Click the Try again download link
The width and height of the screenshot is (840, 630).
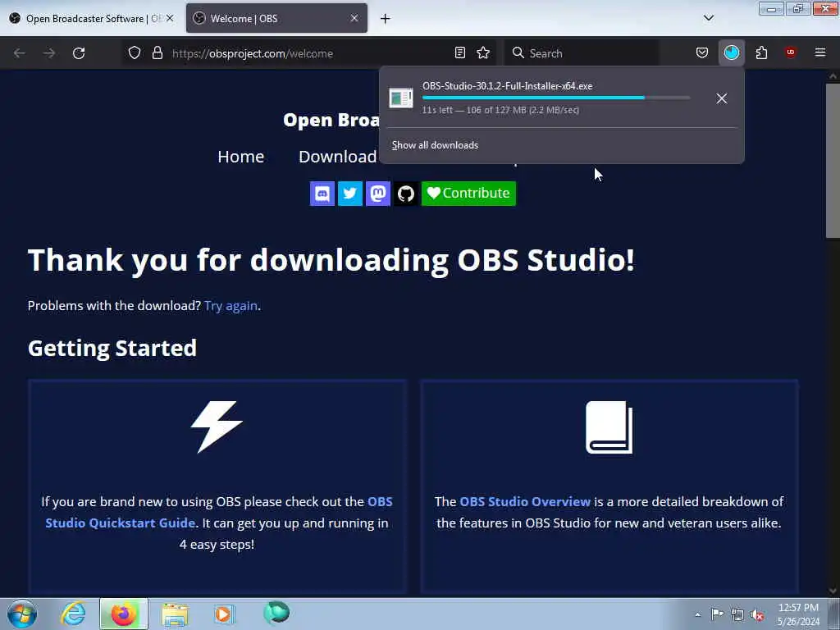tap(231, 306)
